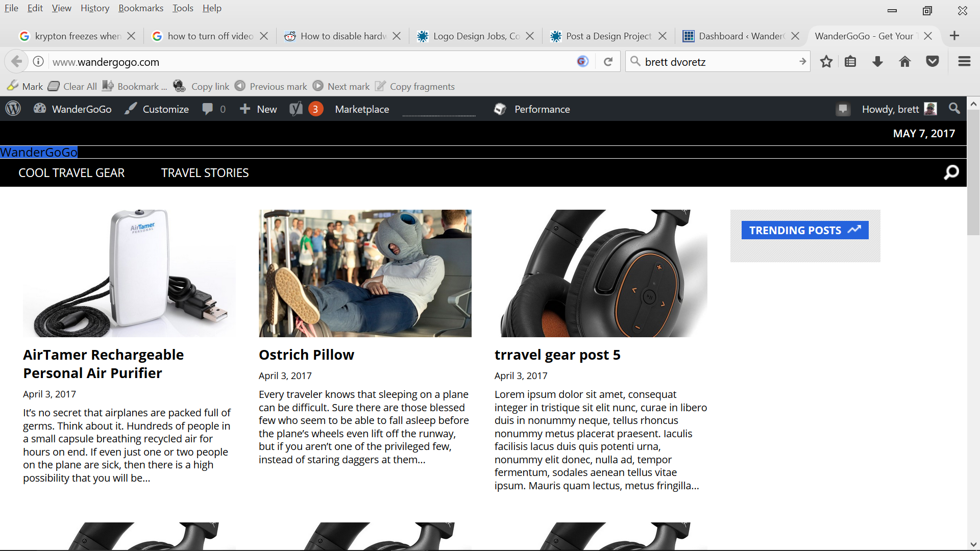980x551 pixels.
Task: Click the site search magnifier in black menu
Action: [x=951, y=172]
